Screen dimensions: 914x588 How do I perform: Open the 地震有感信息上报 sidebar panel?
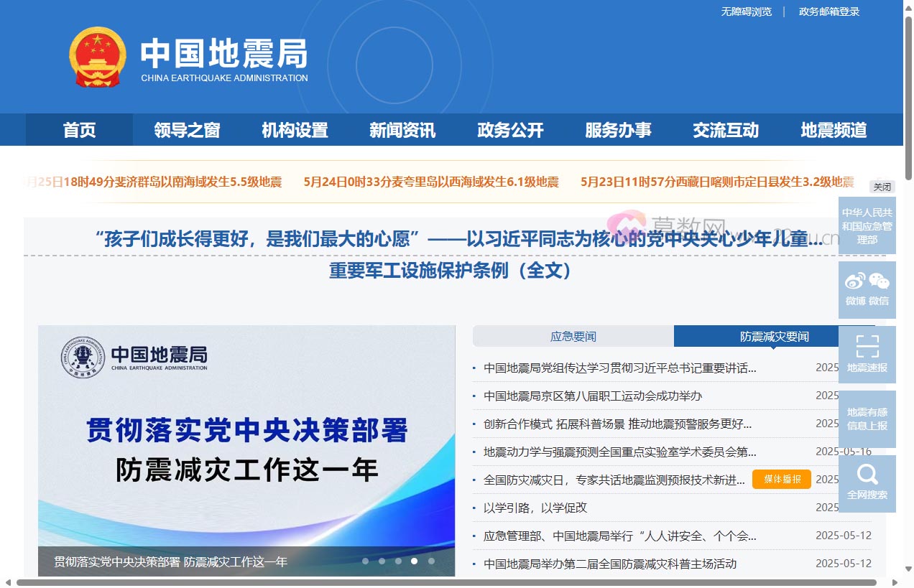pos(867,419)
